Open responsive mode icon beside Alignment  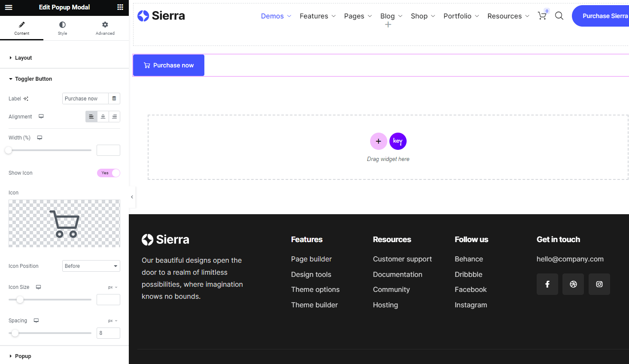(x=41, y=116)
